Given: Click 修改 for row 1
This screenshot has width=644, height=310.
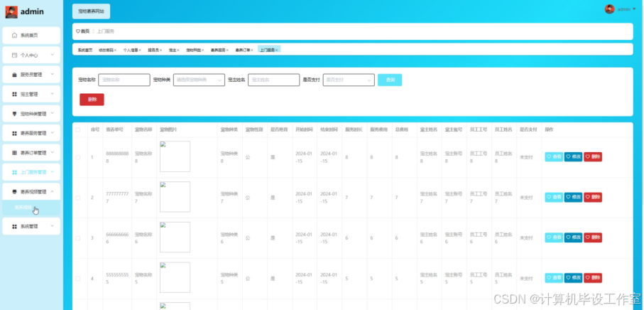Looking at the screenshot, I should 574,156.
